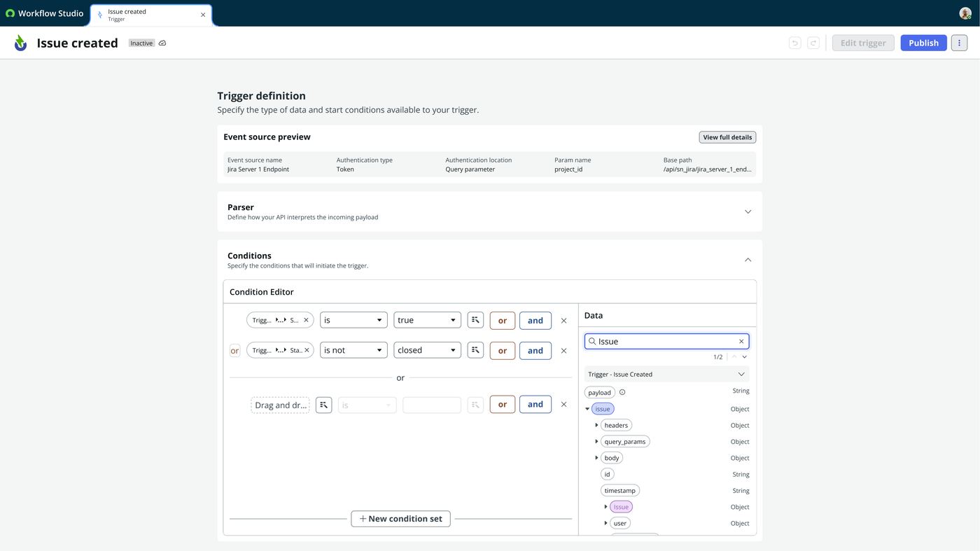Click the trigger flame logo beside Issue created
This screenshot has width=980, height=551.
click(21, 43)
